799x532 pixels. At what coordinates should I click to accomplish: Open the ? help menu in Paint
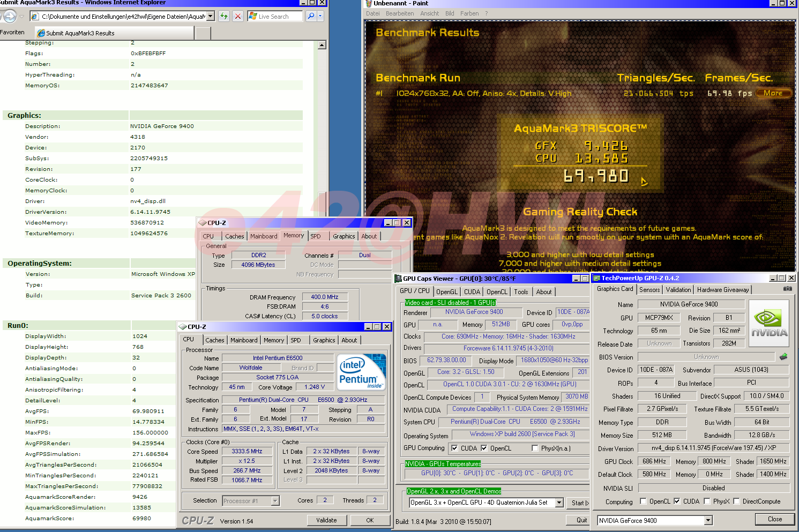pyautogui.click(x=487, y=13)
